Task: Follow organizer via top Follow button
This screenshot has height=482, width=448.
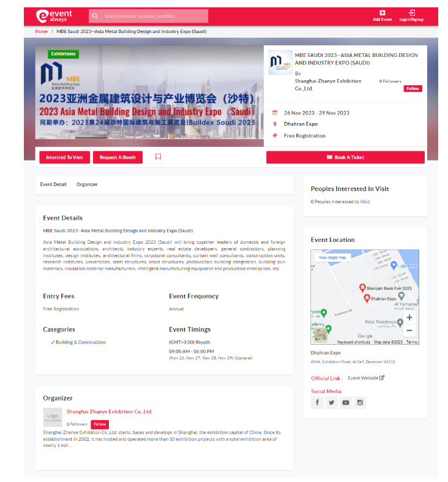Action: (x=413, y=89)
